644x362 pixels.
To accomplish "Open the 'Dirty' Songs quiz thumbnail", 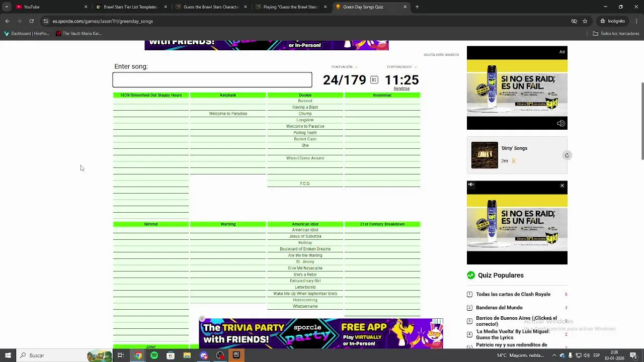I will pos(485,155).
